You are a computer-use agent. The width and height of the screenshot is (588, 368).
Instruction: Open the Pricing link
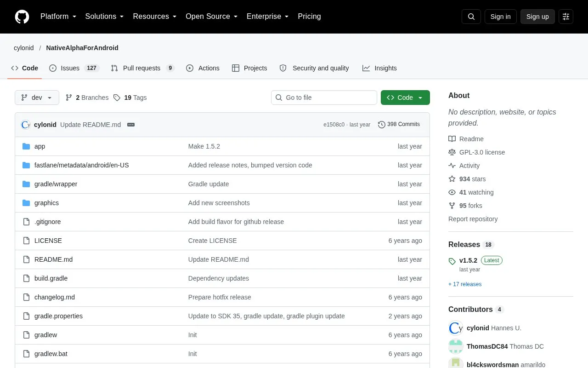(x=309, y=17)
